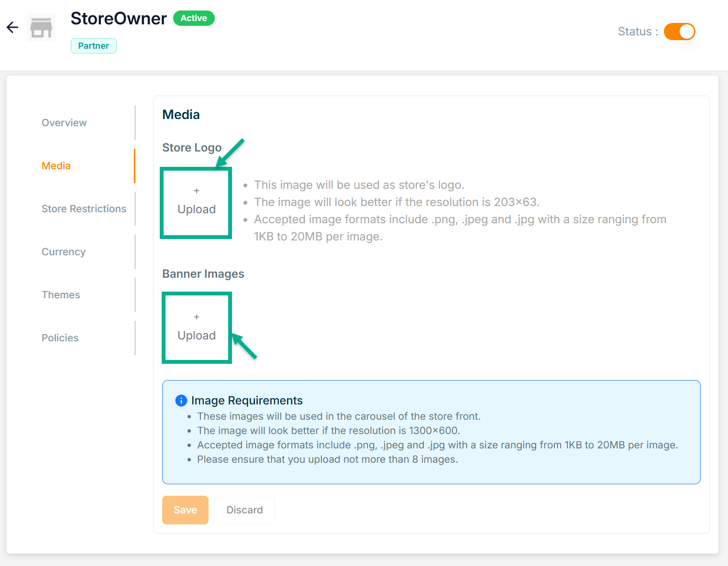Click the store avatar icon
The height and width of the screenshot is (566, 728).
pyautogui.click(x=41, y=28)
